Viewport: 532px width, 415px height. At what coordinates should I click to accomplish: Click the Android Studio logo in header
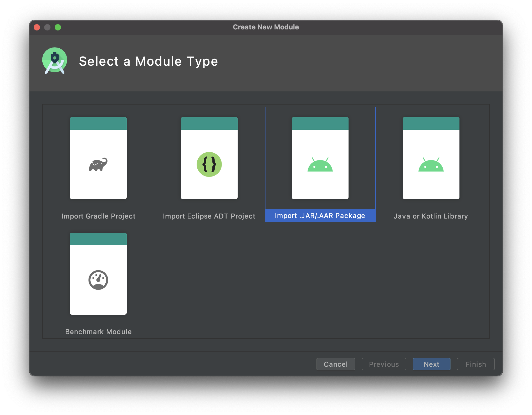coord(55,61)
